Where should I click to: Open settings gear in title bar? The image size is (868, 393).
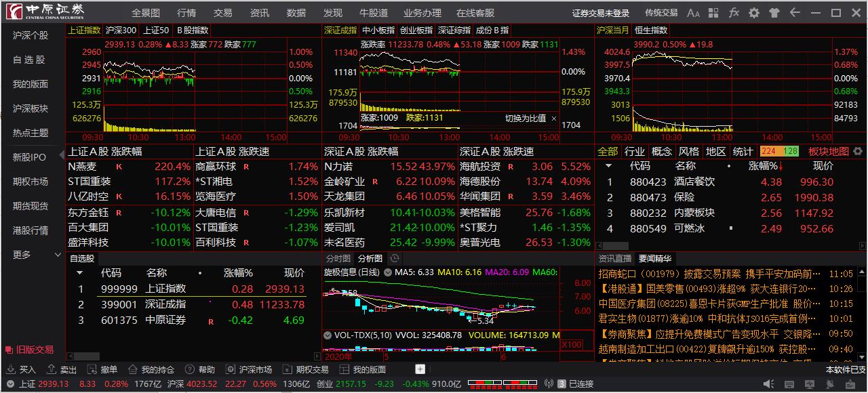click(754, 13)
